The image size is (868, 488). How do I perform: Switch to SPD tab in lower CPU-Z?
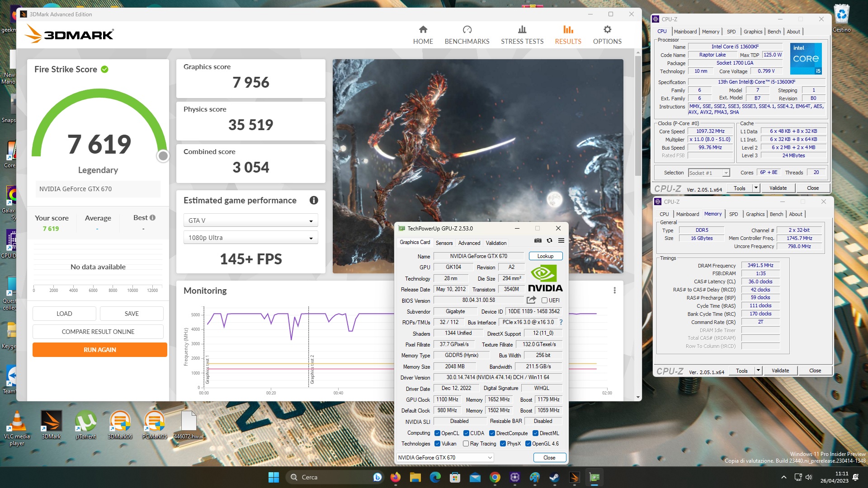(733, 214)
